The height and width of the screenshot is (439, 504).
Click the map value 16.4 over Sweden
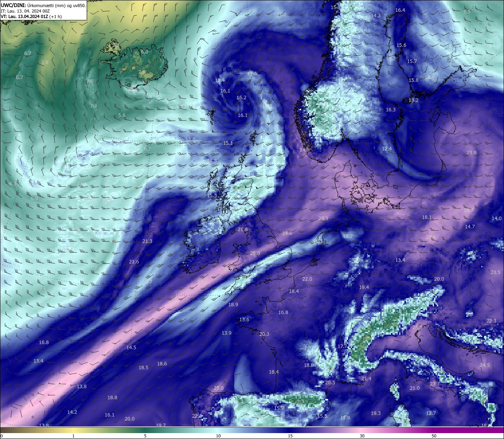(400, 10)
